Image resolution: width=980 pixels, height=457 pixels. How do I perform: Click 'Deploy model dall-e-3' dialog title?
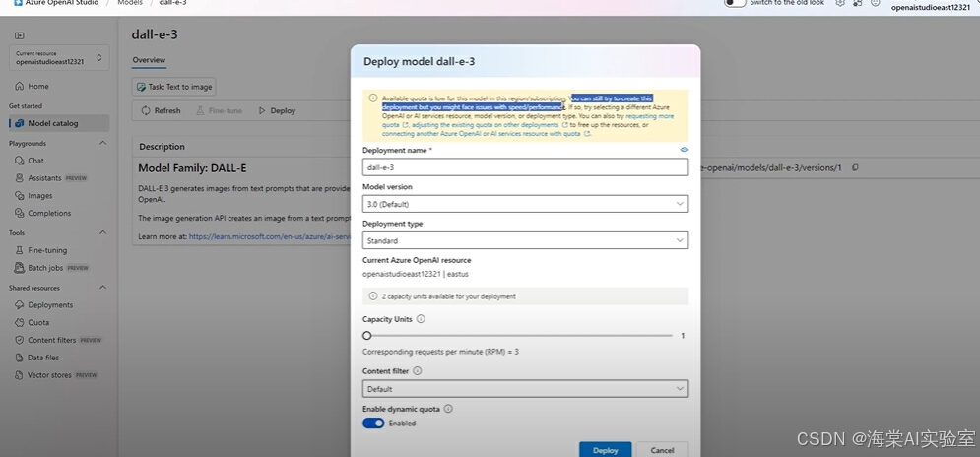pos(420,61)
